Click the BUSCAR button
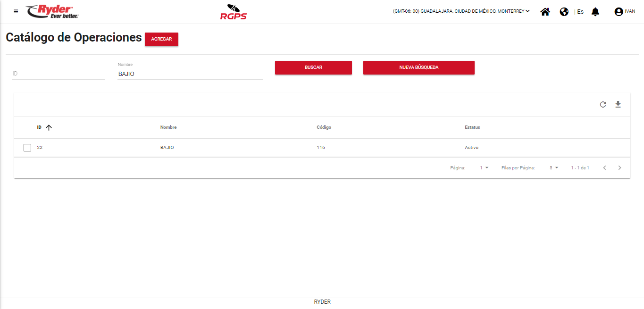This screenshot has width=644, height=309. [313, 67]
